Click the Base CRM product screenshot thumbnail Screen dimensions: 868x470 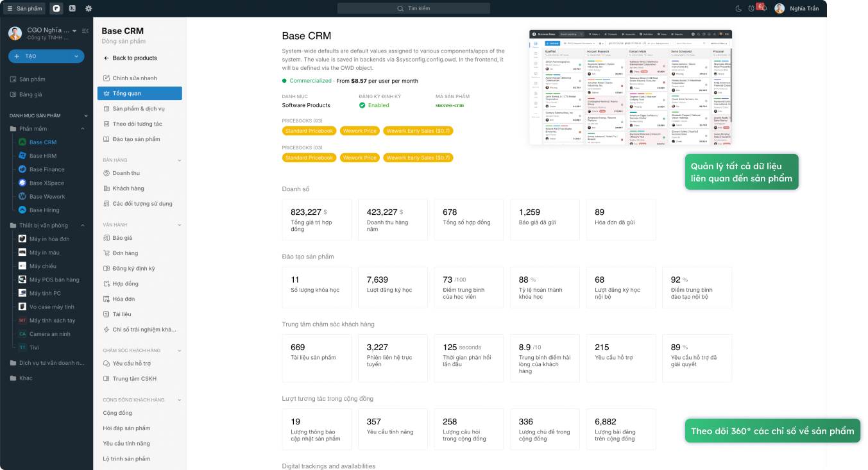point(631,87)
